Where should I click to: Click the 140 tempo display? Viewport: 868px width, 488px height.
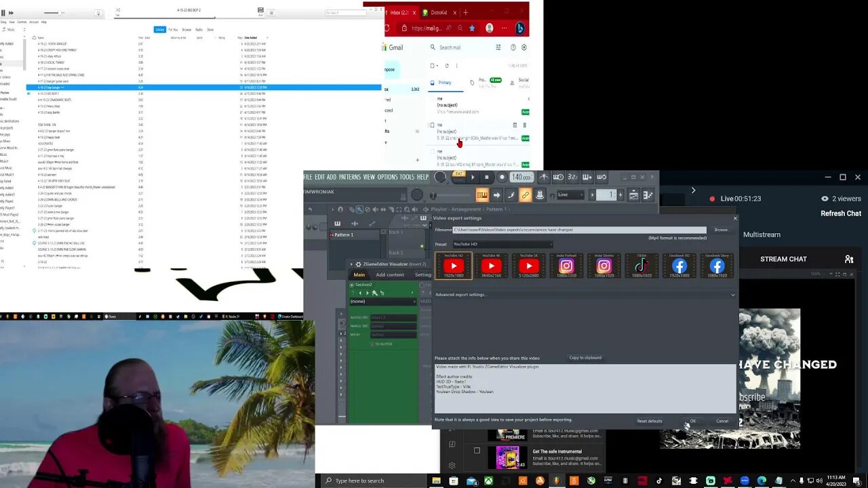point(521,178)
